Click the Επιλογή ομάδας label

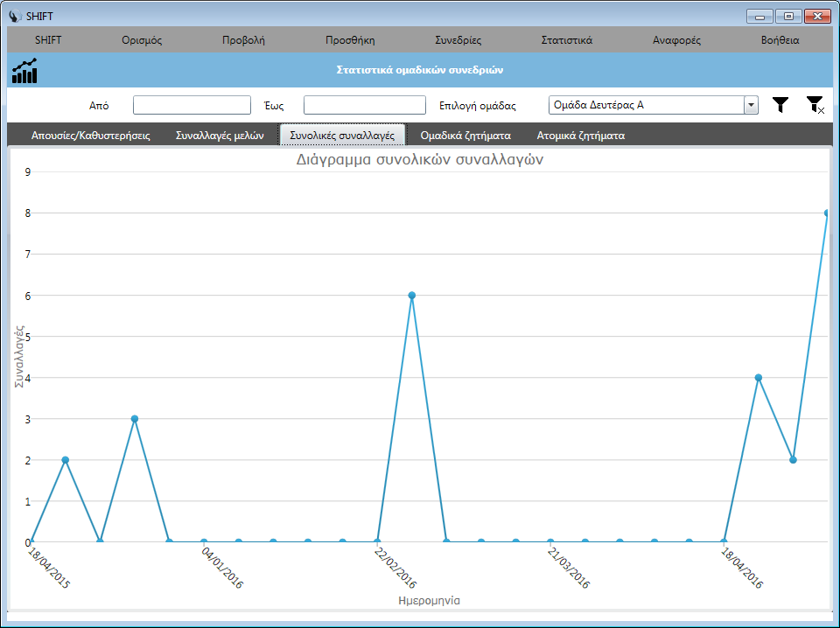coord(478,106)
